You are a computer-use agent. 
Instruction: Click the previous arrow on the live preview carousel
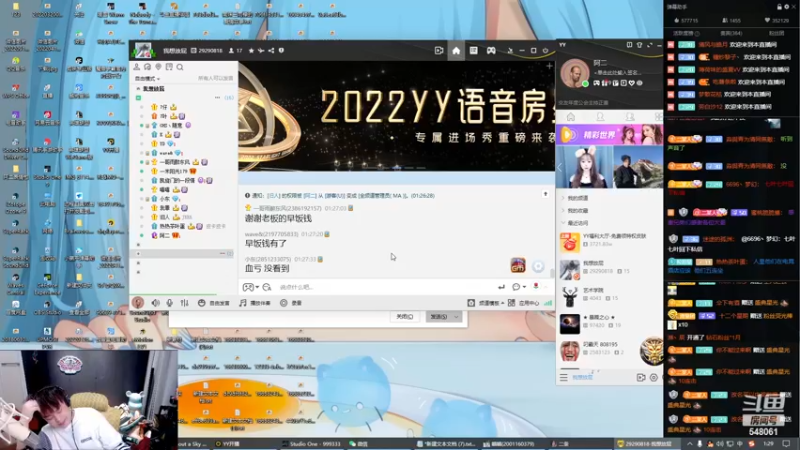tap(560, 167)
